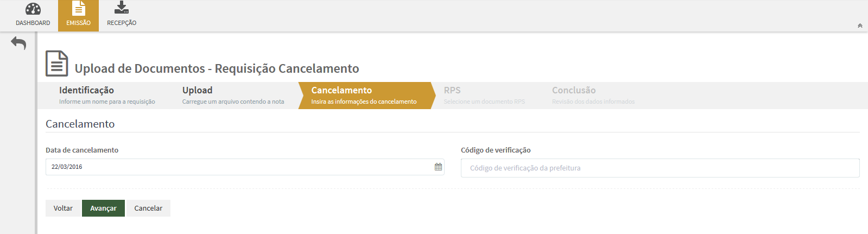Open calendar picker in cancellation date field
The width and height of the screenshot is (868, 234).
[438, 167]
